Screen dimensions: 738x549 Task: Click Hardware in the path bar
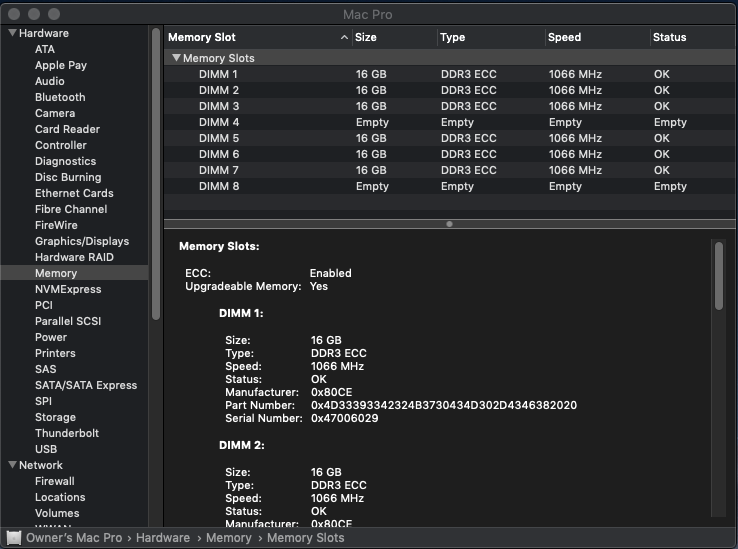coord(163,538)
